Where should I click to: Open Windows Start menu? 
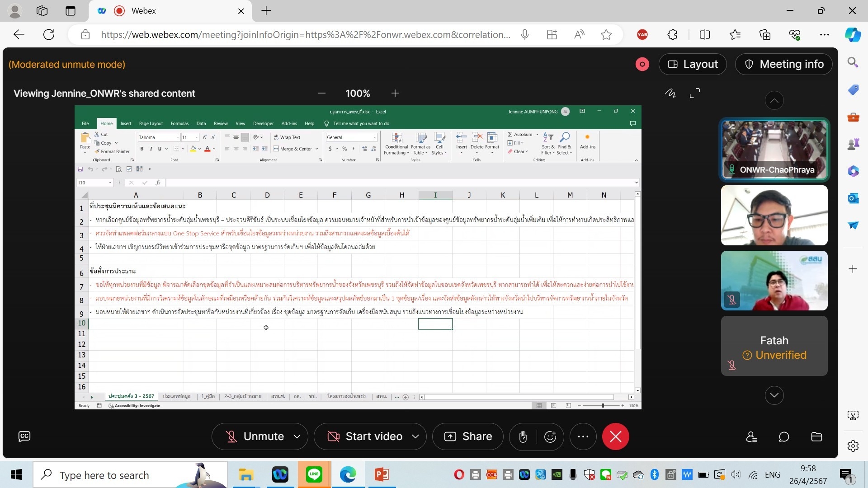16,475
